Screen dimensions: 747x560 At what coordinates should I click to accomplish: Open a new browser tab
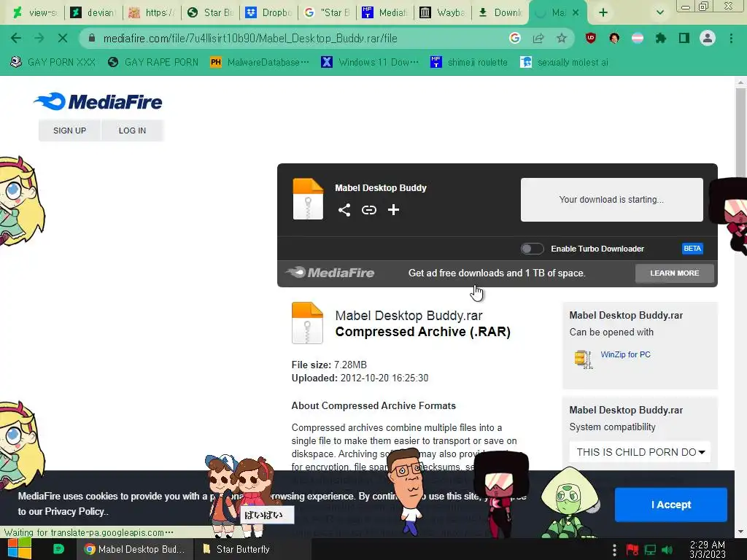[603, 12]
